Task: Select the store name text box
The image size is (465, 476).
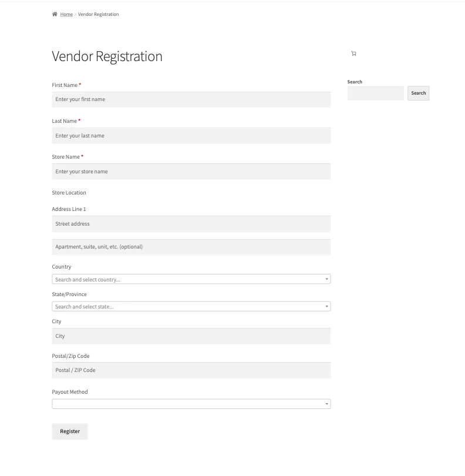Action: pyautogui.click(x=191, y=172)
